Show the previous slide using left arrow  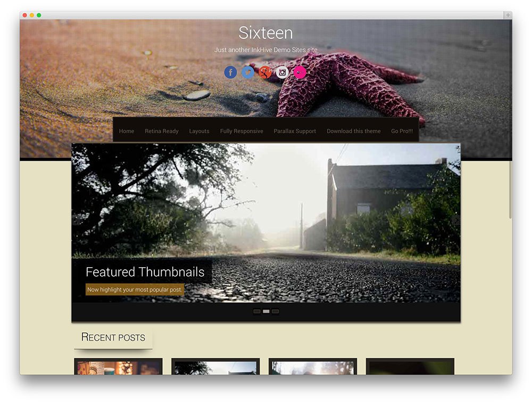pyautogui.click(x=76, y=220)
